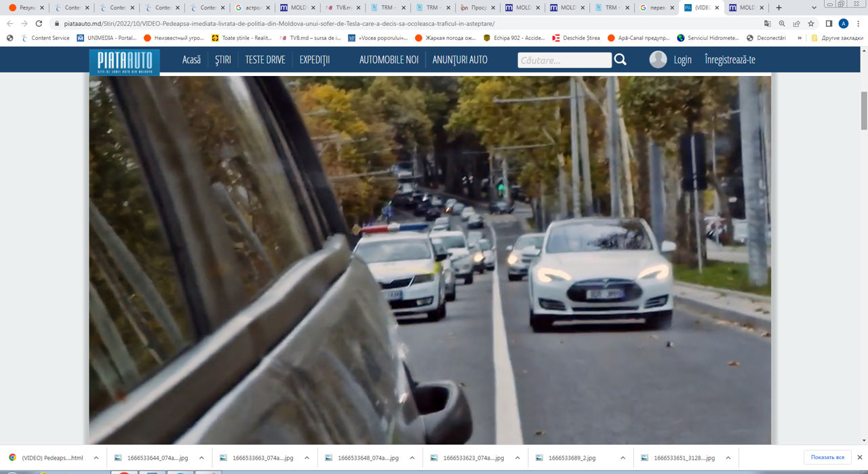Click into the Căutare search field
This screenshot has width=868, height=474.
[x=565, y=60]
